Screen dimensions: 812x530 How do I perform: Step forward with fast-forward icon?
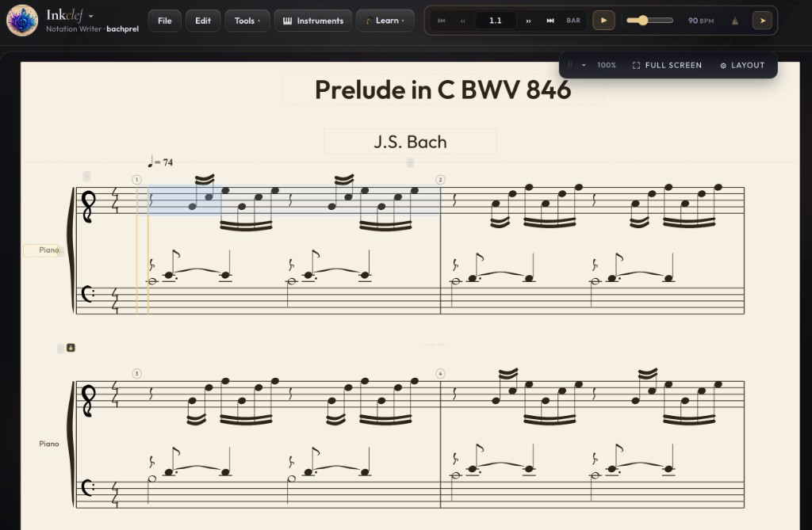coord(528,21)
